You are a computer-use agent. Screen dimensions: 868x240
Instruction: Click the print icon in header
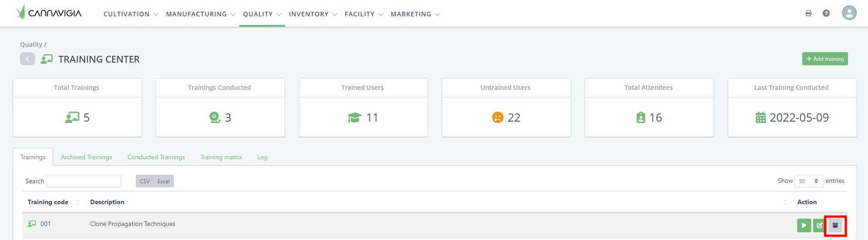click(x=808, y=13)
